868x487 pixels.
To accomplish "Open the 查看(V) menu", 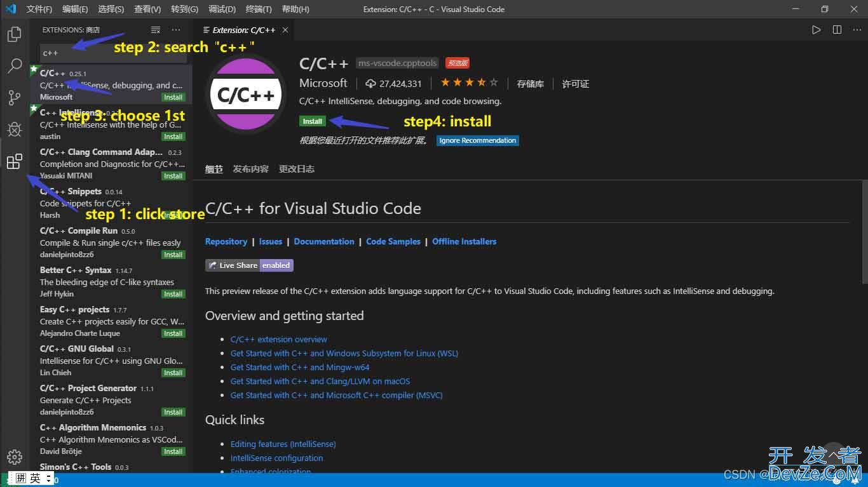I will (147, 9).
